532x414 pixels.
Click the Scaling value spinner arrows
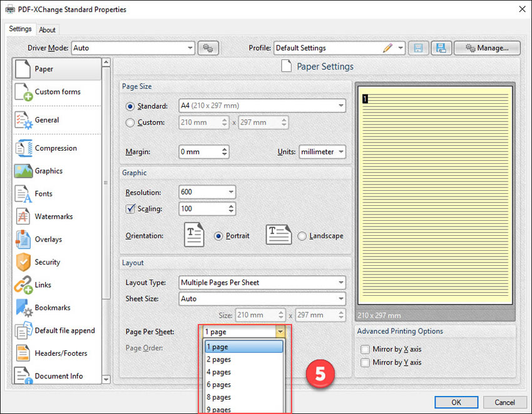[231, 208]
